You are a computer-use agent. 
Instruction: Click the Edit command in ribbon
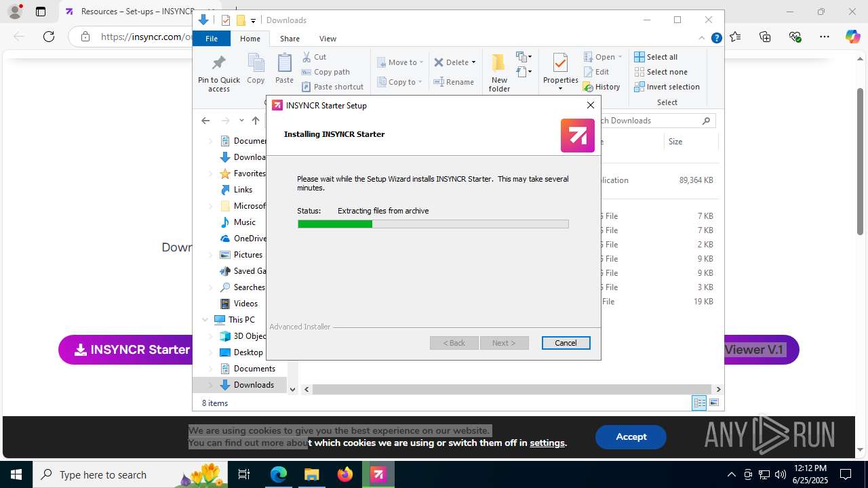coord(596,72)
